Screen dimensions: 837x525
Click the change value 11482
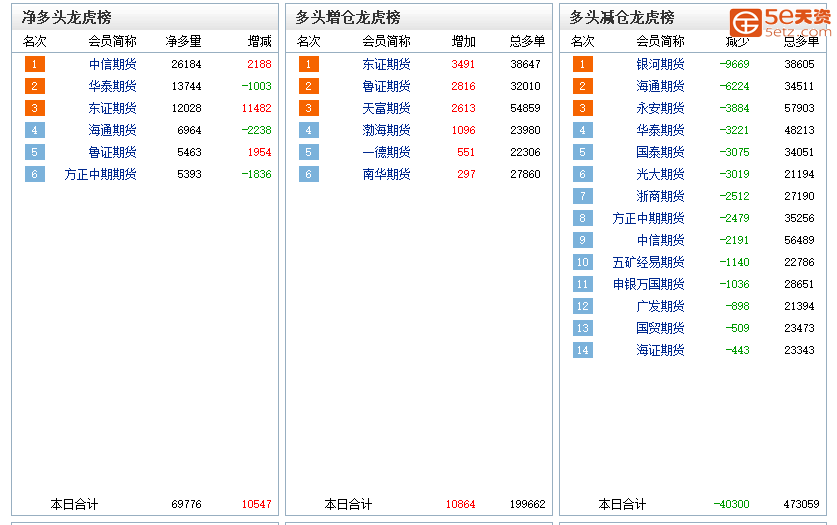[x=257, y=108]
